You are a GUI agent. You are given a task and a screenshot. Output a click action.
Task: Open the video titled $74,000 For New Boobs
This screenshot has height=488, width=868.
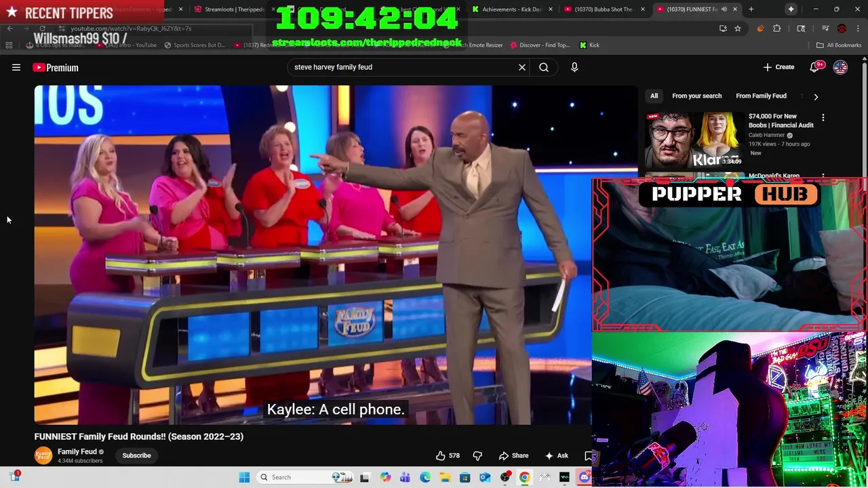781,121
